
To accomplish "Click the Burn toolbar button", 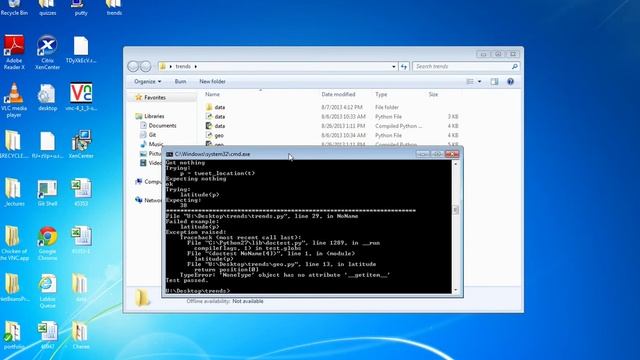I will point(180,82).
